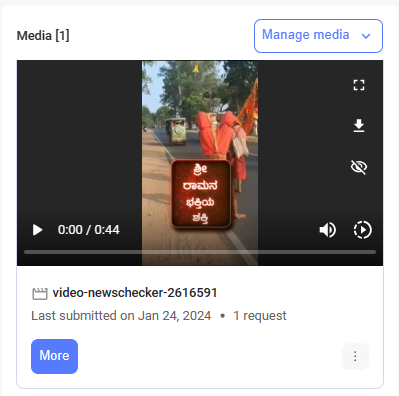The width and height of the screenshot is (399, 396).
Task: Click the 0:00 / 0:44 time display
Action: pyautogui.click(x=89, y=230)
